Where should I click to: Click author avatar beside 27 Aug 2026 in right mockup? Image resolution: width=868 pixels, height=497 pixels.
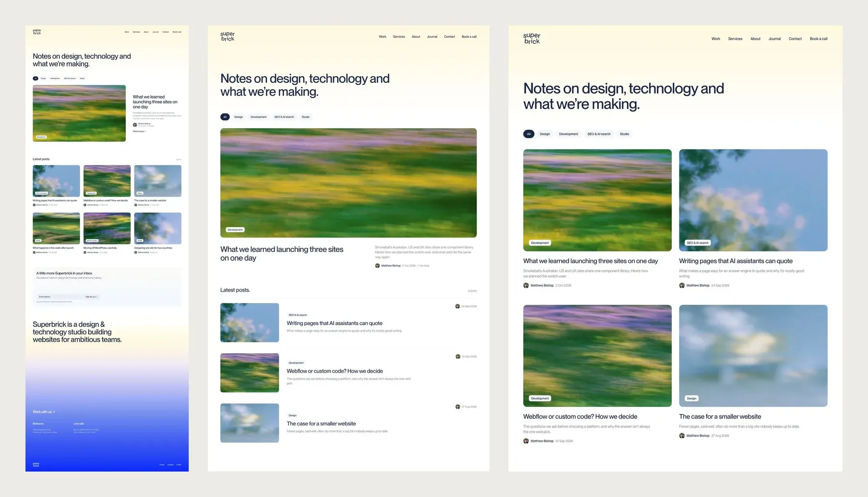682,436
